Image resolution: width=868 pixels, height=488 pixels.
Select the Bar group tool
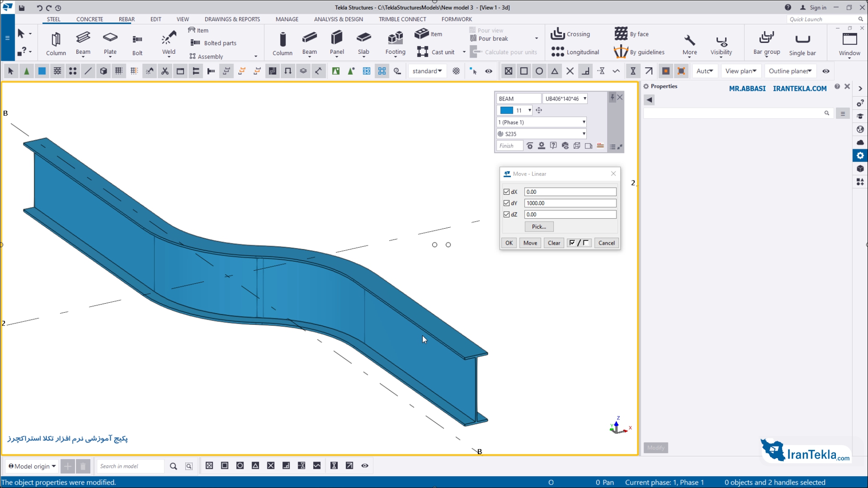(766, 43)
